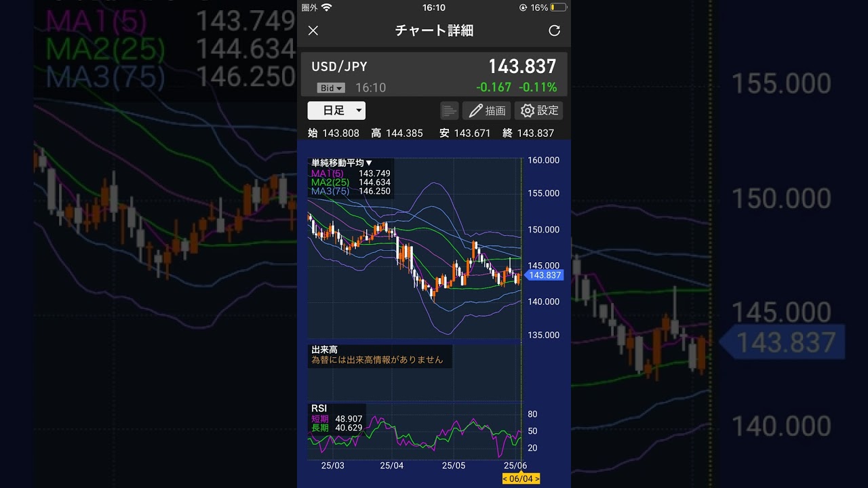Open 設定 chart settings
868x488 pixels.
538,110
